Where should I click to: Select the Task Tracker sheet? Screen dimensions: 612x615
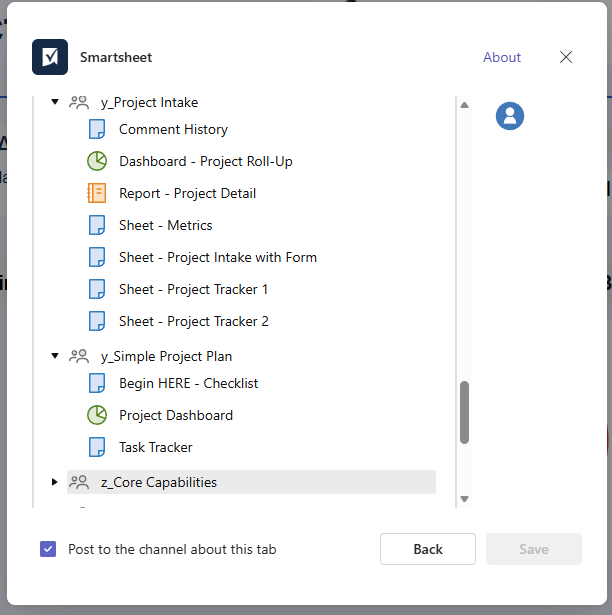156,447
